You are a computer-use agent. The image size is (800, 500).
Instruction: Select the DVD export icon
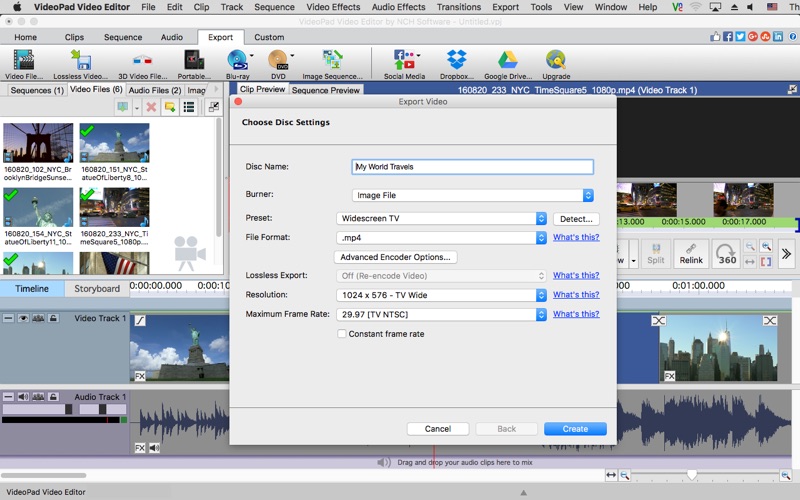click(277, 62)
